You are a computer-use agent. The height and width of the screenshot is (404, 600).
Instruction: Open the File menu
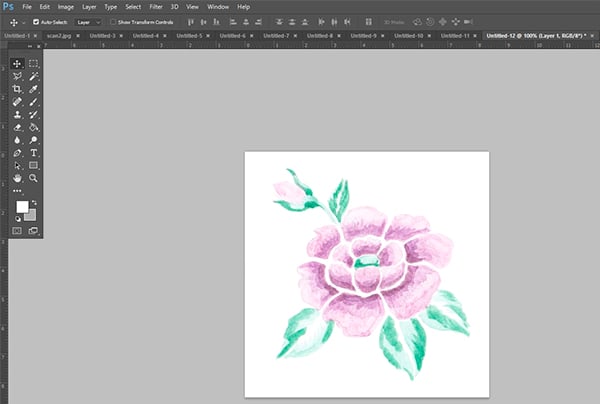[x=27, y=7]
